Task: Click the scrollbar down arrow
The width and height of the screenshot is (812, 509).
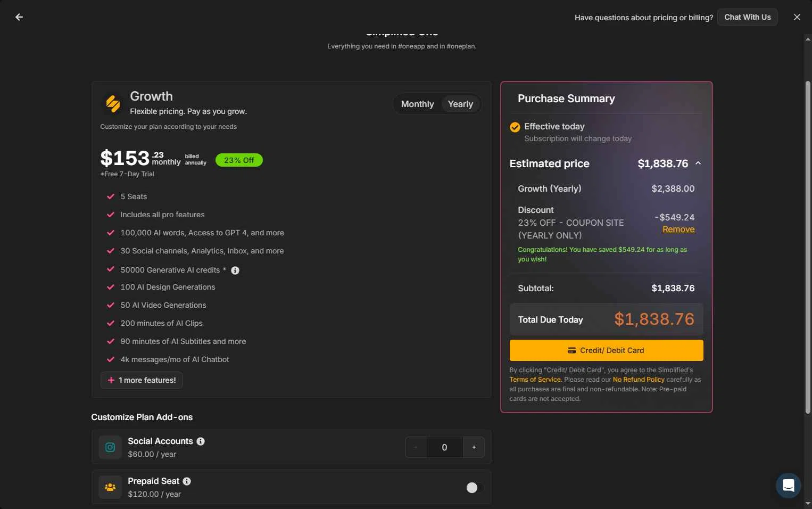Action: click(808, 503)
